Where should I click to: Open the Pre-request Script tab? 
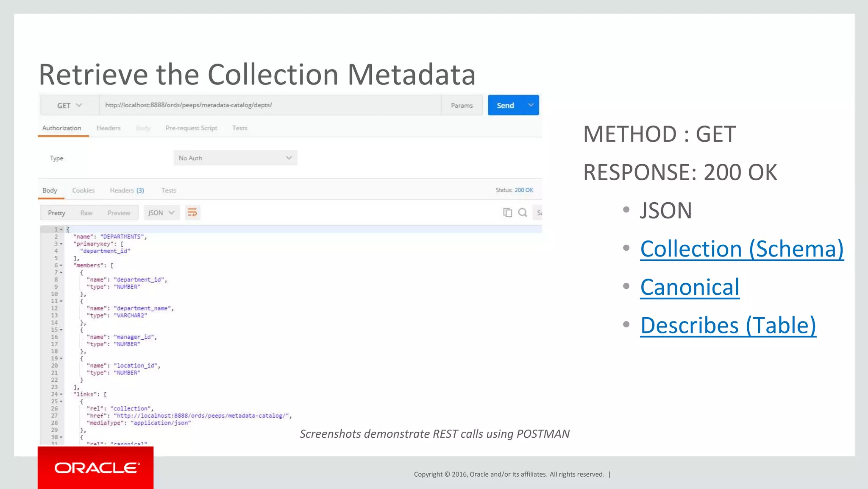tap(191, 128)
